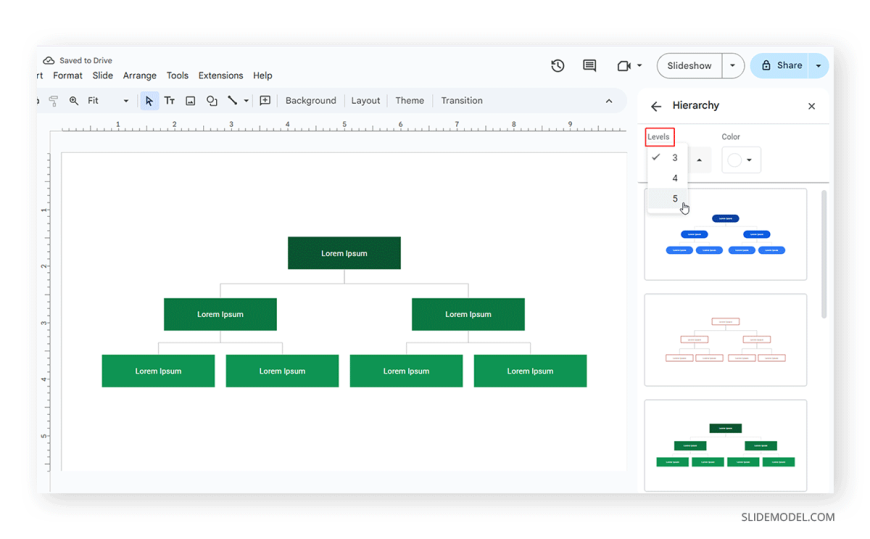This screenshot has width=870, height=539.
Task: Select the bottom far-left Lorem Ipsum box
Action: click(158, 371)
